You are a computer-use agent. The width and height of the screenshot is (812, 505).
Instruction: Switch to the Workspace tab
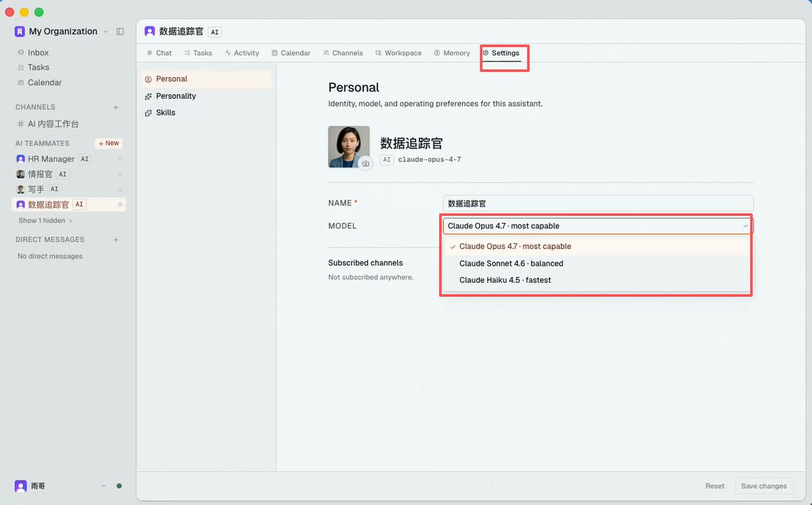[x=399, y=53]
